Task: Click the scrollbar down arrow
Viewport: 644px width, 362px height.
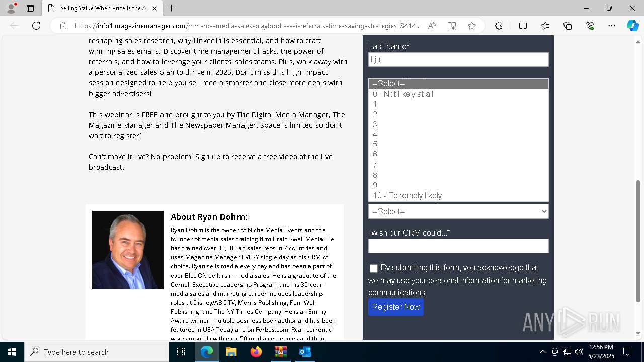Action: 638,333
